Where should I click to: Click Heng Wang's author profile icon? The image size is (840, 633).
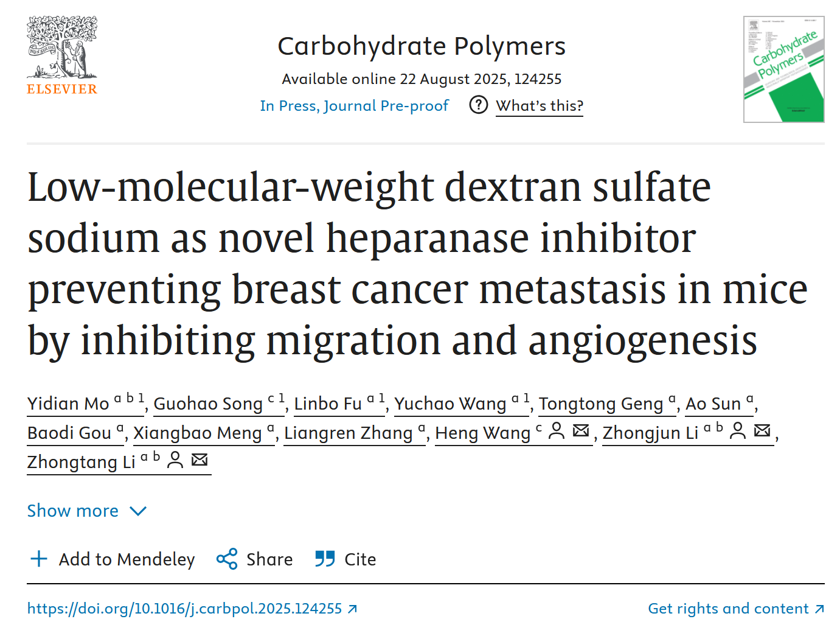click(x=556, y=432)
